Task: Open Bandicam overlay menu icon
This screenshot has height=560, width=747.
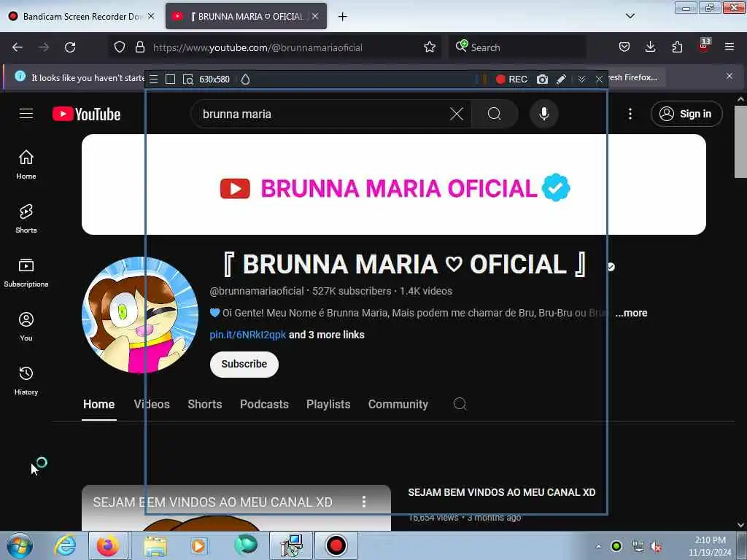Action: [153, 79]
